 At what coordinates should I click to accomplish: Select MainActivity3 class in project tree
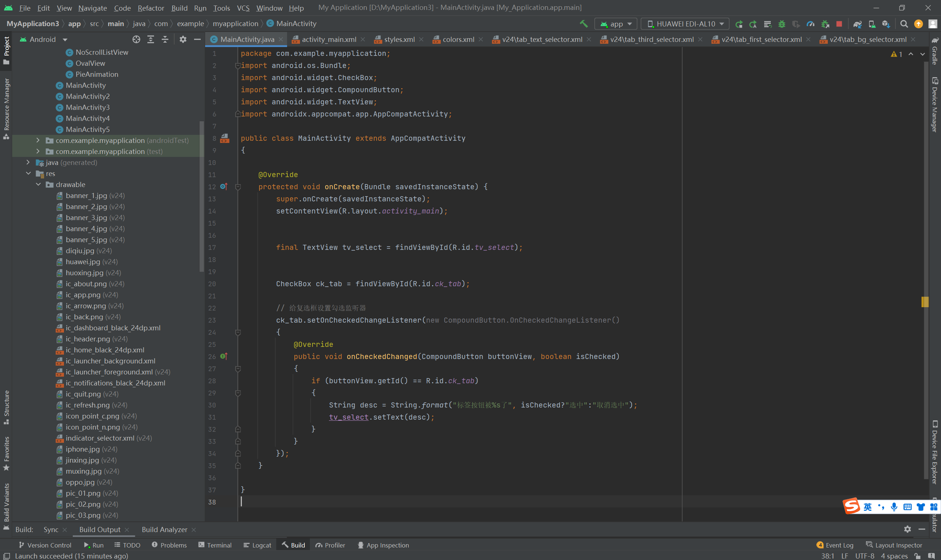pos(87,107)
